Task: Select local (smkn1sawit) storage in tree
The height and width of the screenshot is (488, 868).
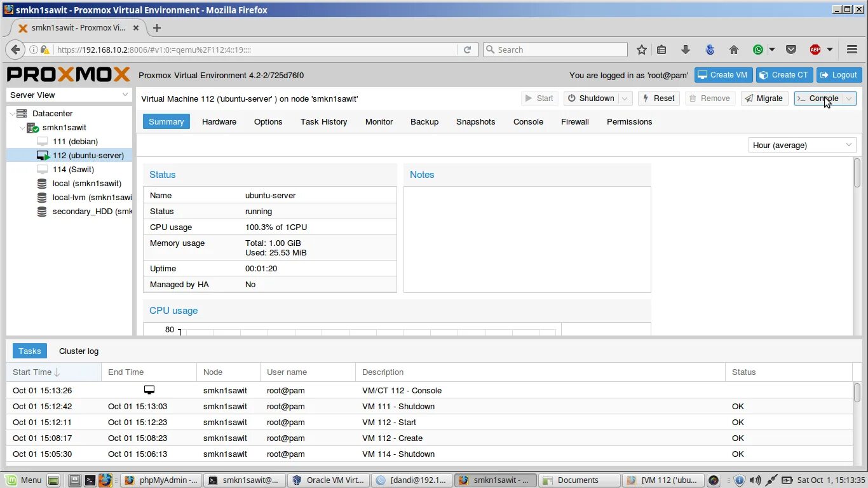Action: point(86,184)
